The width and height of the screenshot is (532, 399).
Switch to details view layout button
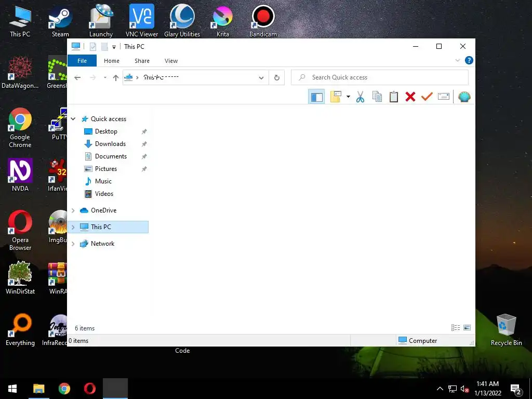point(455,327)
